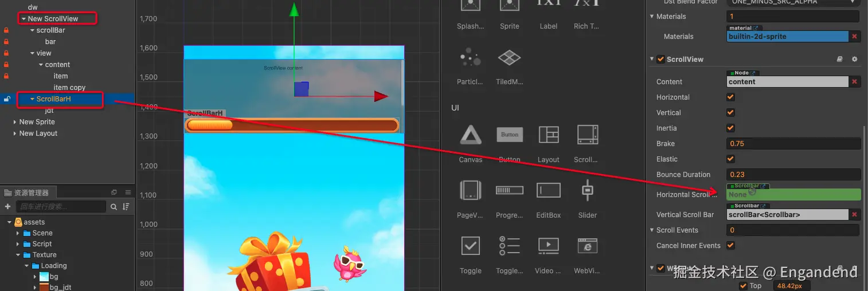Toggle Cancel Inner Events checkbox

point(730,246)
